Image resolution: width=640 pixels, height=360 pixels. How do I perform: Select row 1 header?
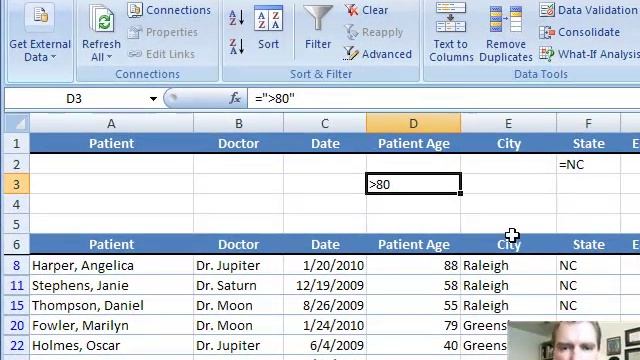point(17,144)
